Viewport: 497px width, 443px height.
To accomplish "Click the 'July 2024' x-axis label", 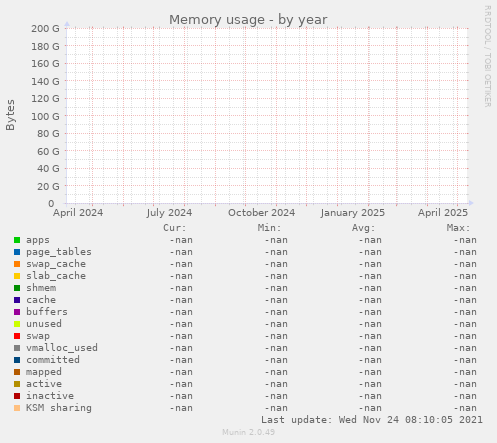I will (169, 213).
